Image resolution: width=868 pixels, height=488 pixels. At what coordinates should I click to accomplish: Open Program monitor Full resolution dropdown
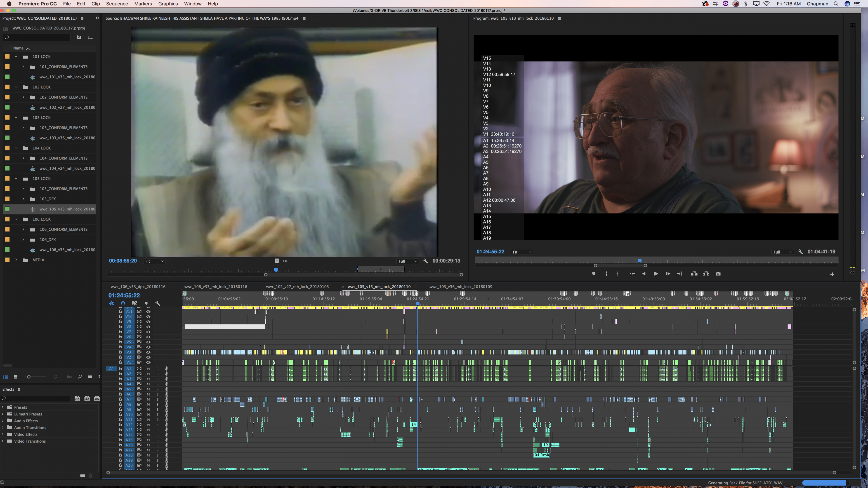782,252
